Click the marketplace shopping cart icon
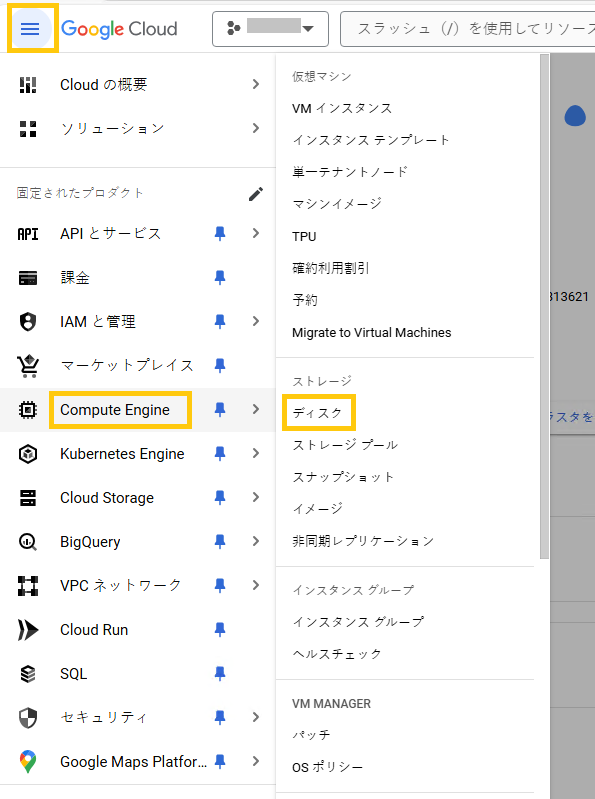The image size is (595, 799). (x=28, y=365)
